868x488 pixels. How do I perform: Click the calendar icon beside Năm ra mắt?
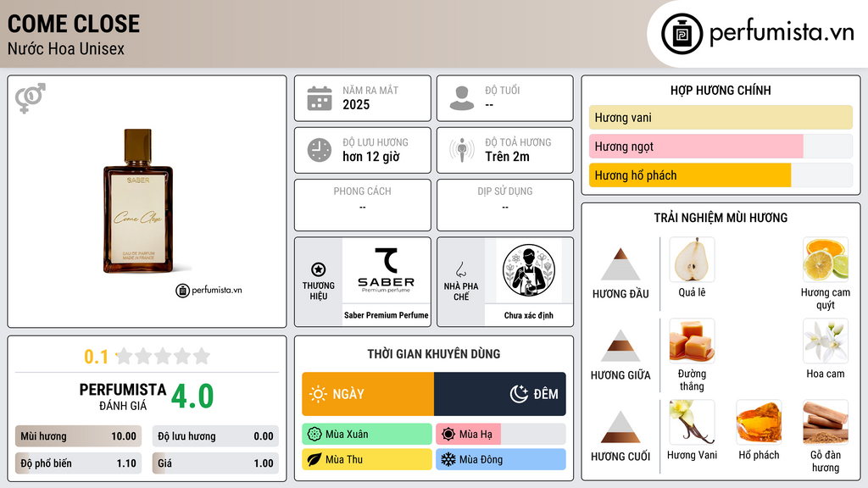pos(320,98)
